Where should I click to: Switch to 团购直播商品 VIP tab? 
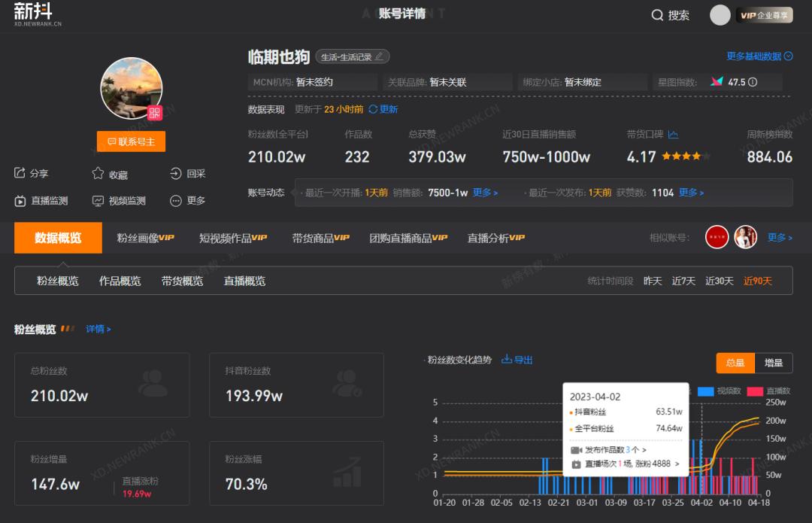click(408, 238)
